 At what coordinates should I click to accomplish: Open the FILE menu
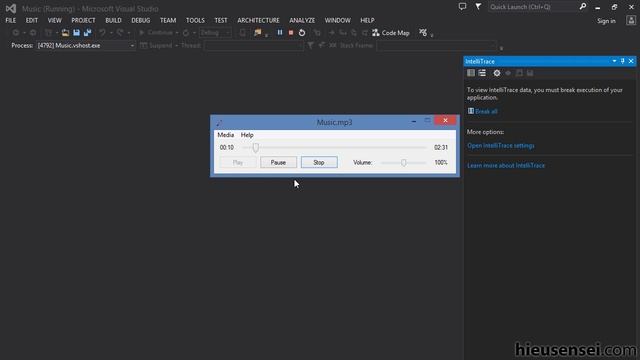click(11, 20)
